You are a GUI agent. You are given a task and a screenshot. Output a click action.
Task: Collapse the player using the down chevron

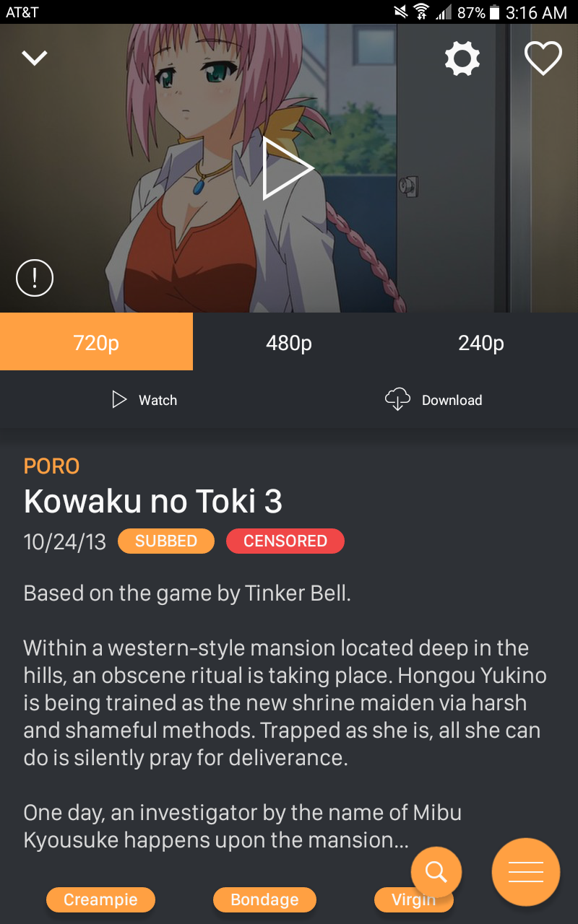(x=34, y=58)
